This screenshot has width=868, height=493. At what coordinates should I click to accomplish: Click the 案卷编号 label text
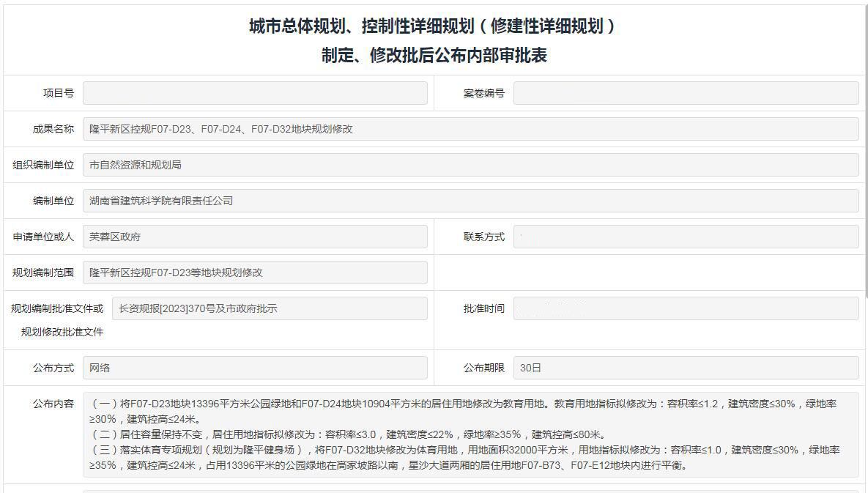pos(483,93)
